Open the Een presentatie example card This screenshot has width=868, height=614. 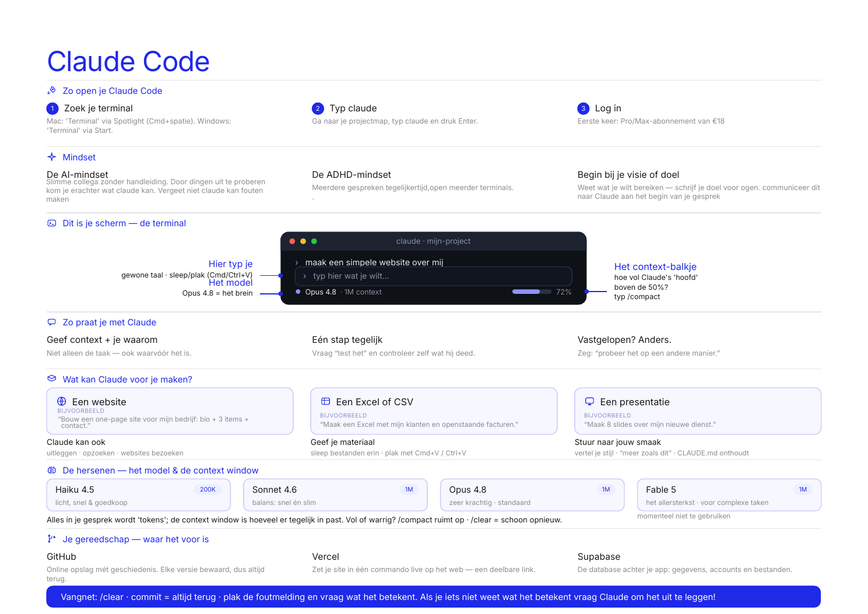tap(698, 411)
